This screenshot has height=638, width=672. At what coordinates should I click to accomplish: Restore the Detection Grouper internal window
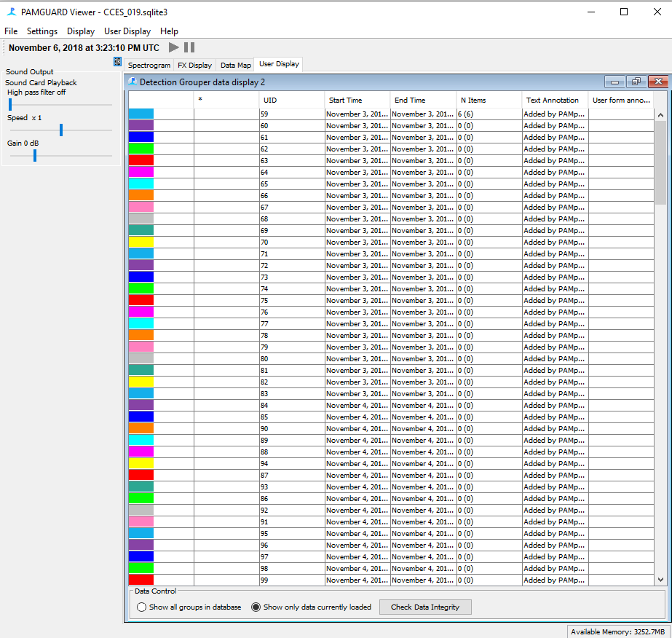pos(636,82)
